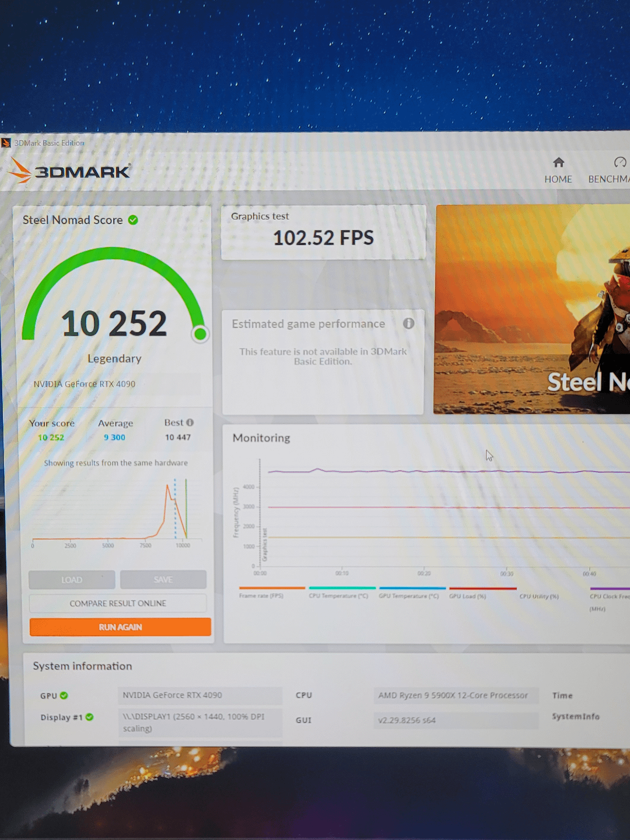Click the green check beside GPU label

click(x=64, y=695)
